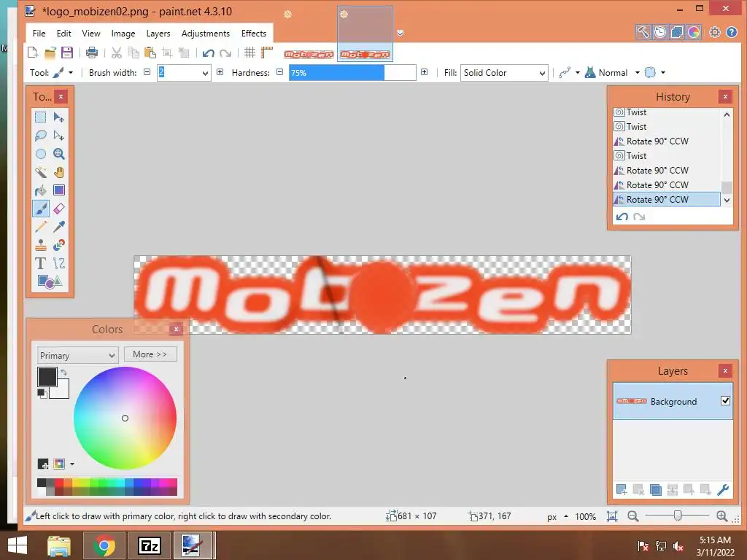Screen dimensions: 747x560
Task: Open the Tool chooser dropdown
Action: click(x=71, y=73)
